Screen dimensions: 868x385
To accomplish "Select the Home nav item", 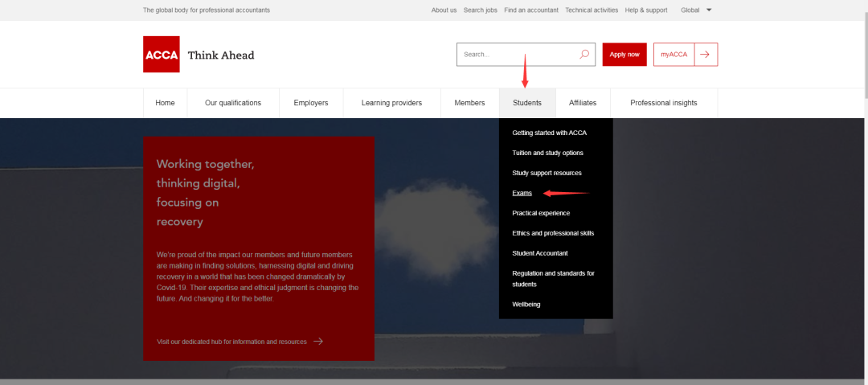I will [165, 103].
